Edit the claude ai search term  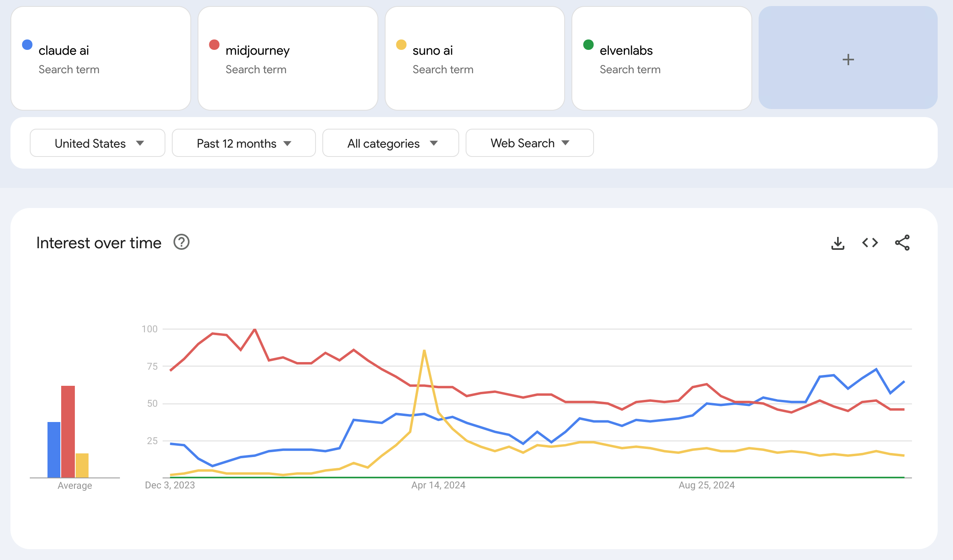(x=101, y=58)
